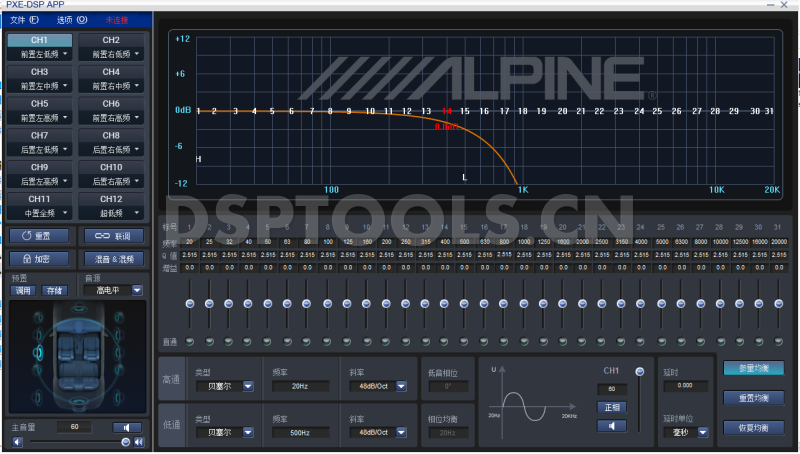Open the 低通 类型 filter type dropdown

[248, 433]
